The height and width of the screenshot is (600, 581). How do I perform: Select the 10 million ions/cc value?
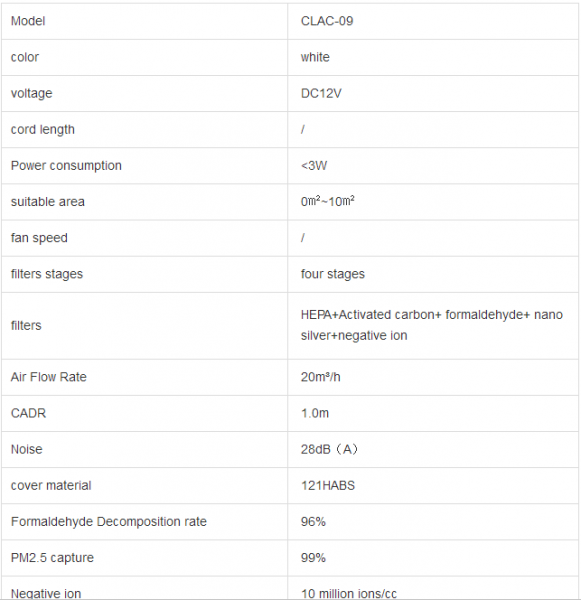tap(349, 593)
